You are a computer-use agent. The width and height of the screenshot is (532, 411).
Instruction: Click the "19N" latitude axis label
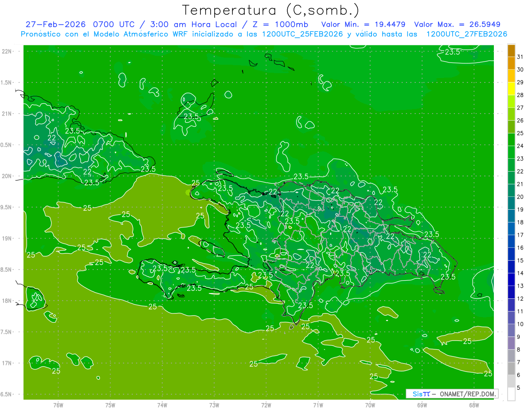pyautogui.click(x=7, y=239)
